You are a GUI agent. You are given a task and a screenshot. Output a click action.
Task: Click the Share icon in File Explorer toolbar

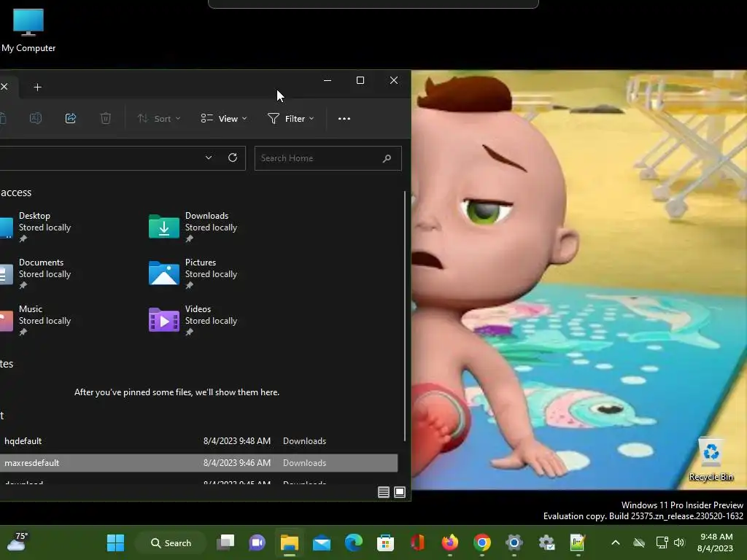71,118
